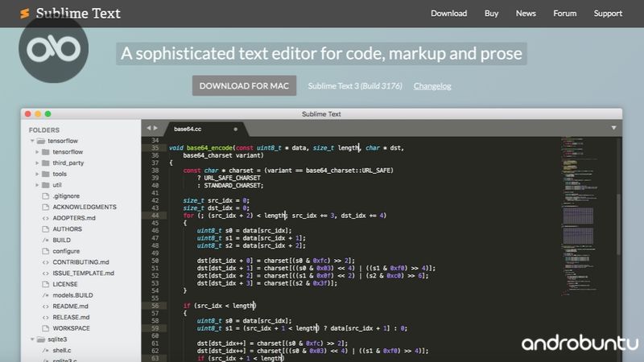Screen dimensions: 644x362
Task: Open the Download page in navigation
Action: point(448,14)
